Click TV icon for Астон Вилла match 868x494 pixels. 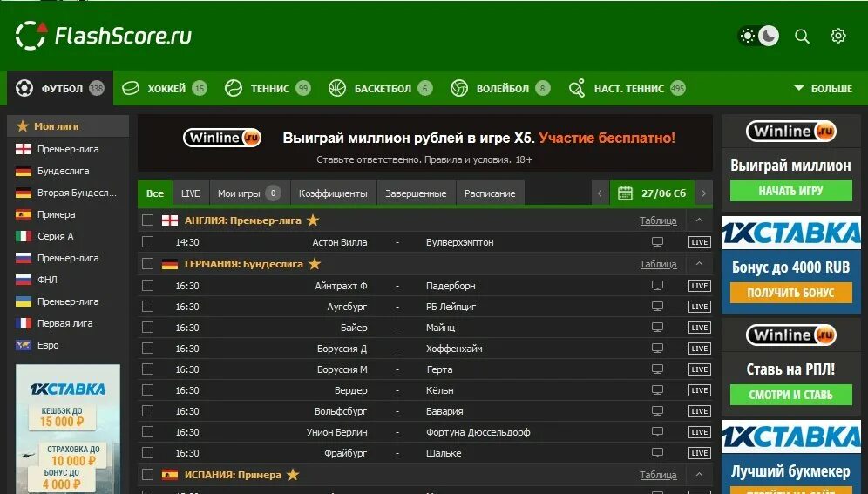[657, 241]
